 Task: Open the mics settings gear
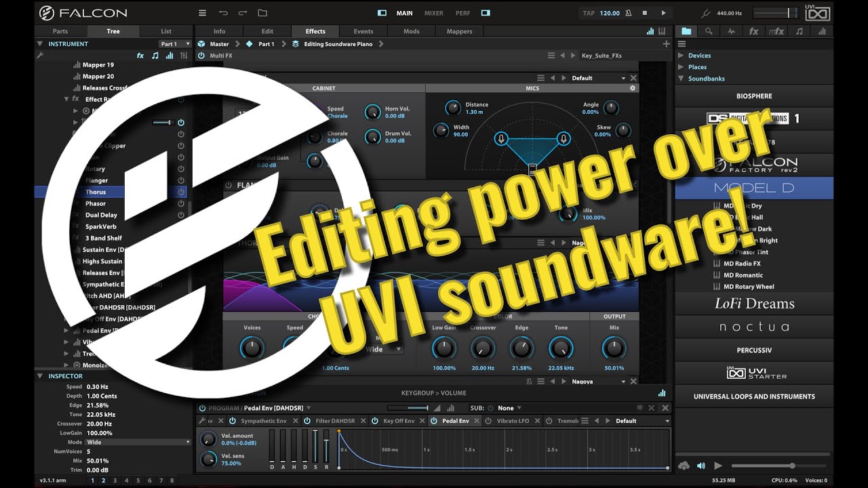[633, 88]
